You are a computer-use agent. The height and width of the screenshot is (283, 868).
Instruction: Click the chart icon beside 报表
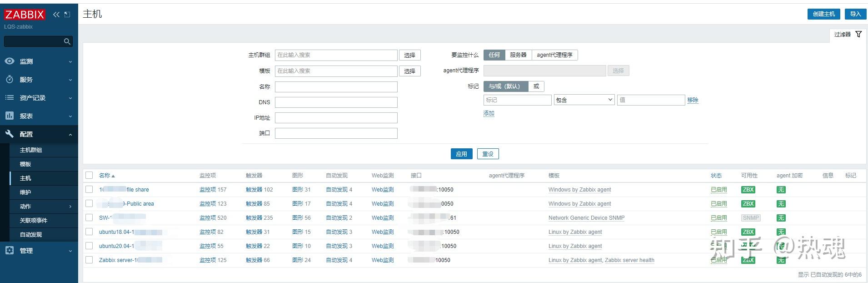(10, 116)
